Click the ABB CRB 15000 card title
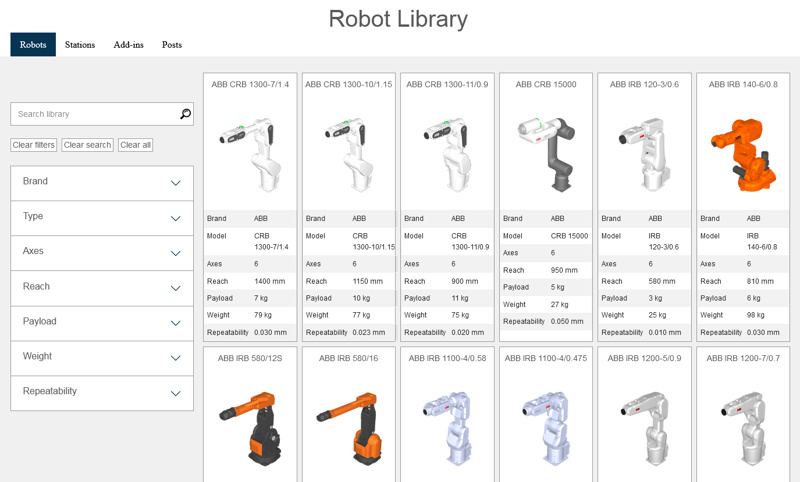This screenshot has width=800, height=482. click(x=546, y=84)
